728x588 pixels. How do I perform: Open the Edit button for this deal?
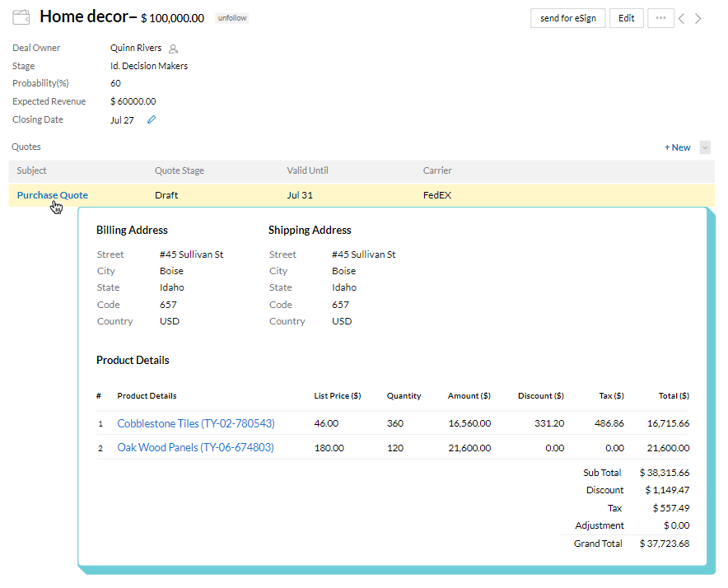pyautogui.click(x=626, y=17)
